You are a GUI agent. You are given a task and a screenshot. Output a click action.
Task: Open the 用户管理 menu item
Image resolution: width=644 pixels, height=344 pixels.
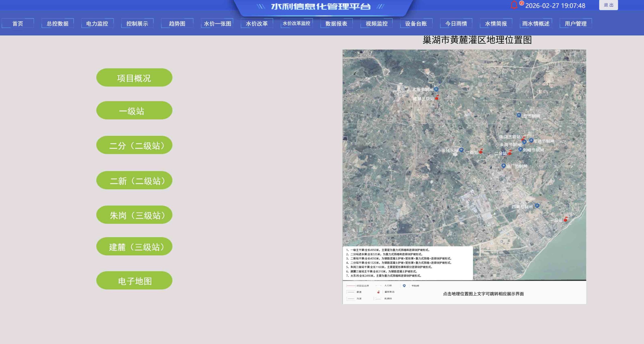(576, 24)
